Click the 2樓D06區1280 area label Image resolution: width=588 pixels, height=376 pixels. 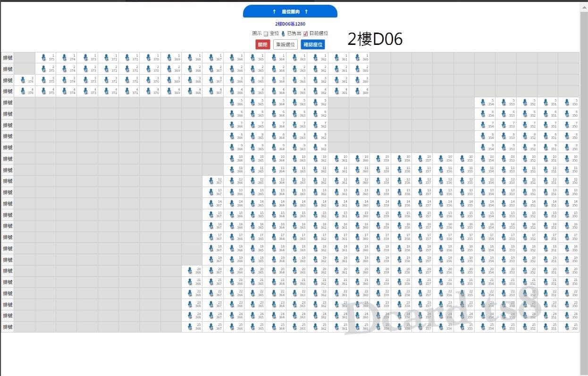click(290, 24)
